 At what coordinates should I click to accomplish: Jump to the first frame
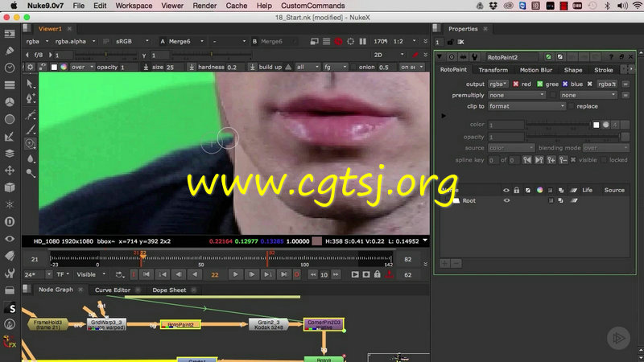[147, 274]
